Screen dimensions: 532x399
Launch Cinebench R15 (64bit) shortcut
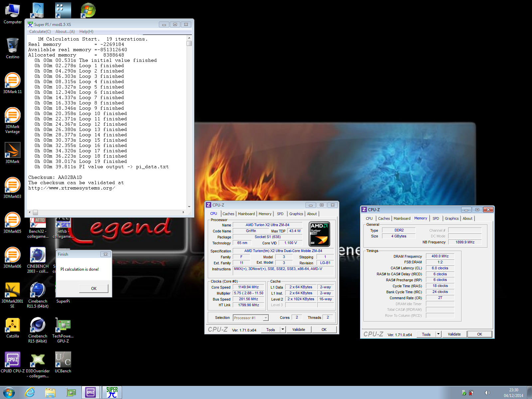point(38,330)
